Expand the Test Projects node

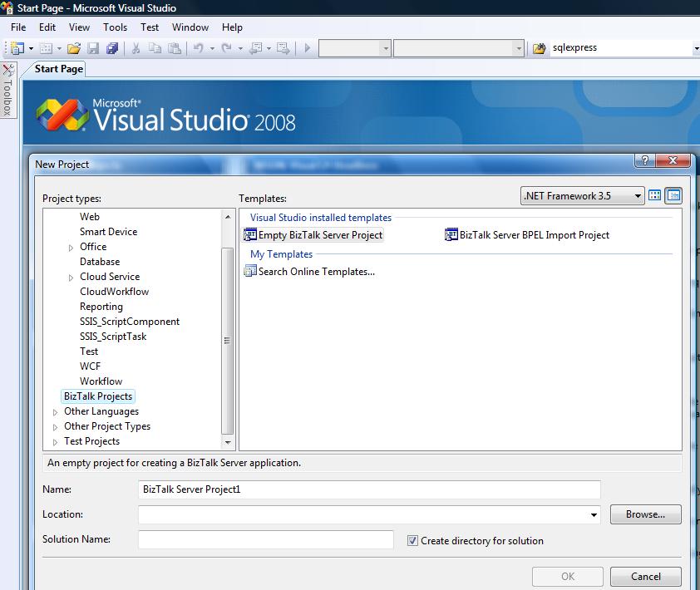coord(56,442)
